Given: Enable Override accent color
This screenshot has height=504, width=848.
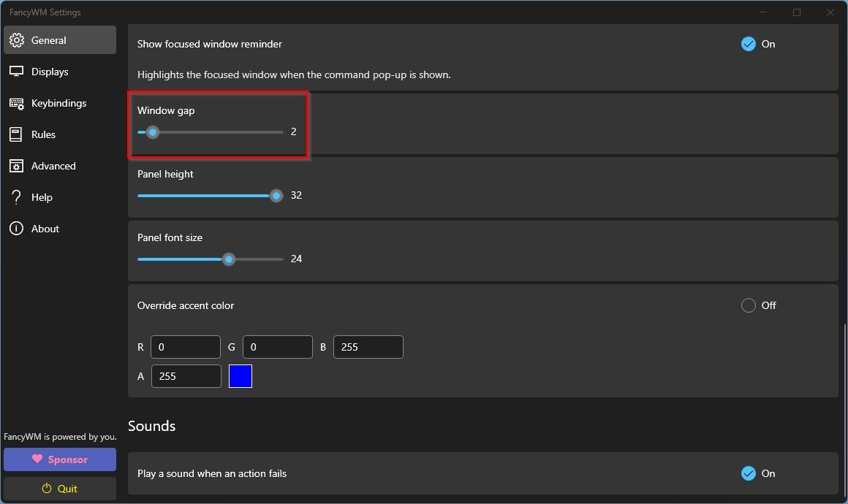Looking at the screenshot, I should pyautogui.click(x=749, y=305).
